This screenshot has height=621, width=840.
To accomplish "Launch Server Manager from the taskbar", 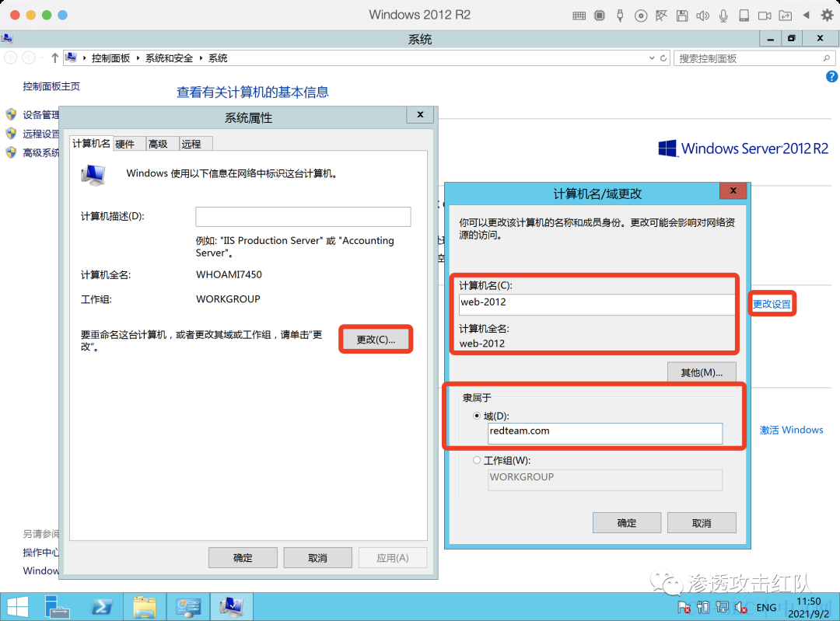I will [58, 607].
